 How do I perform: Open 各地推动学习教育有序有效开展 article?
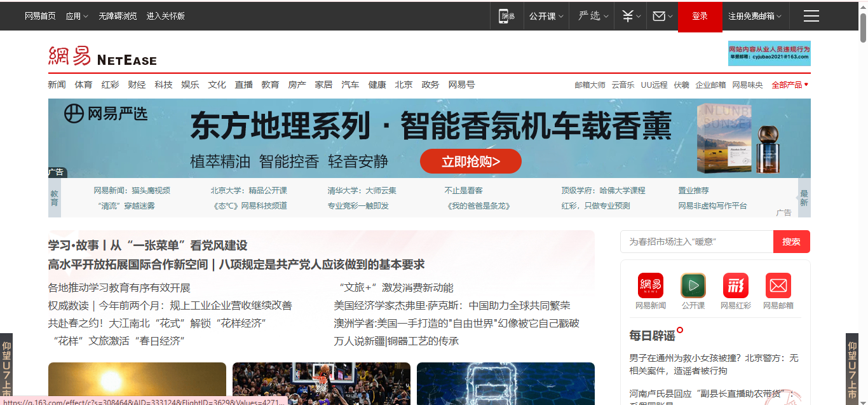point(119,287)
